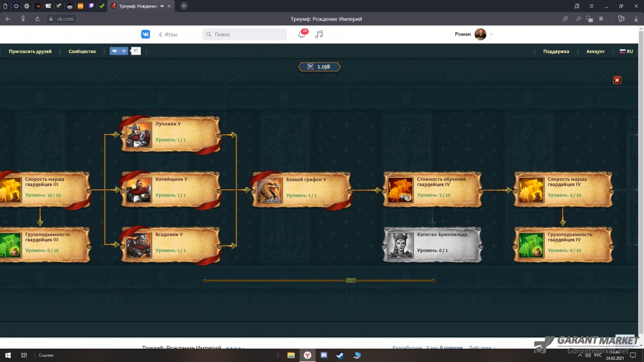Open the VK music note icon
644x362 pixels.
pos(319,34)
